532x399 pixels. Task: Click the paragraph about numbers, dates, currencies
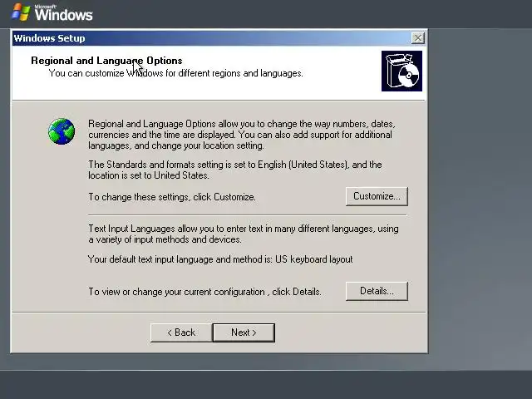pos(242,135)
